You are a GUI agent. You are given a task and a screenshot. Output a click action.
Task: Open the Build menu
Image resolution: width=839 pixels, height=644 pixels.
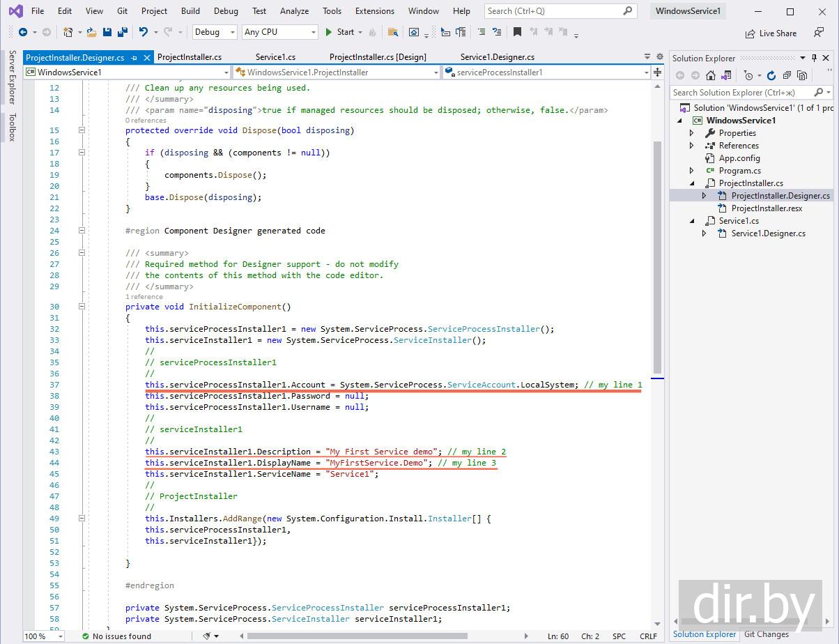click(x=190, y=11)
